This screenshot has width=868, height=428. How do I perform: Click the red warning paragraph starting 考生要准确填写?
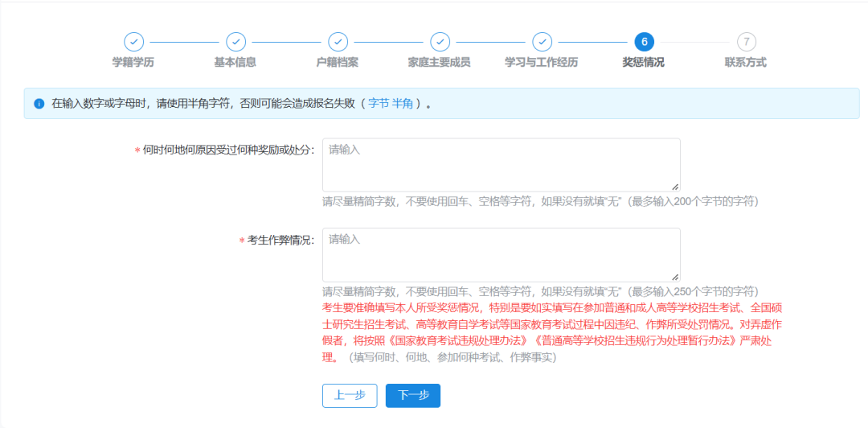(552, 332)
